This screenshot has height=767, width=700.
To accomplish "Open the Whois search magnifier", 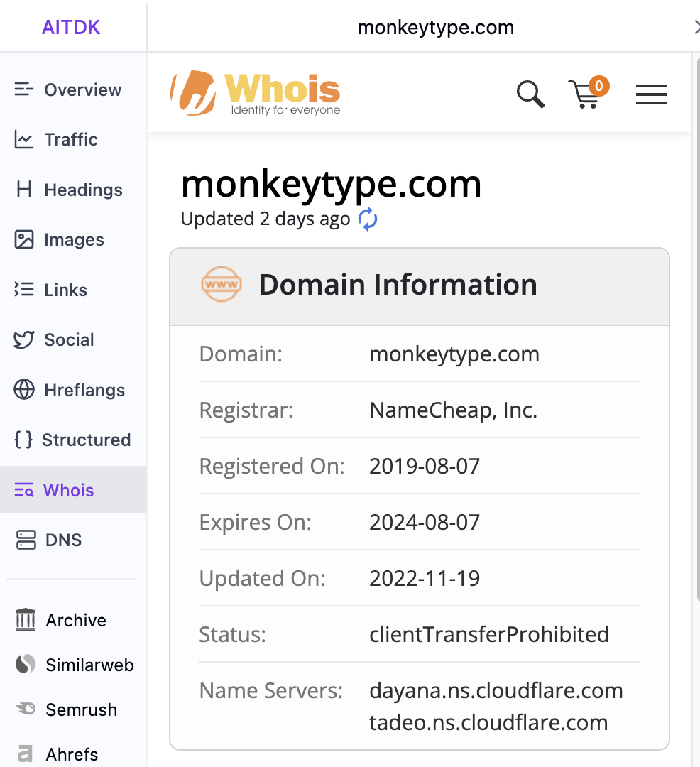I will pyautogui.click(x=530, y=94).
